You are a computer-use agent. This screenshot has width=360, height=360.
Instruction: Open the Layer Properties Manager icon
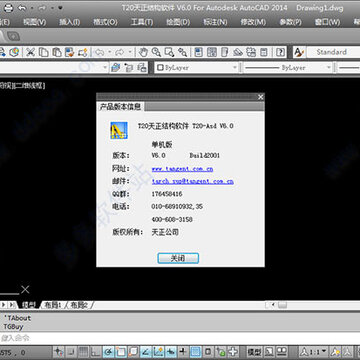[116, 68]
